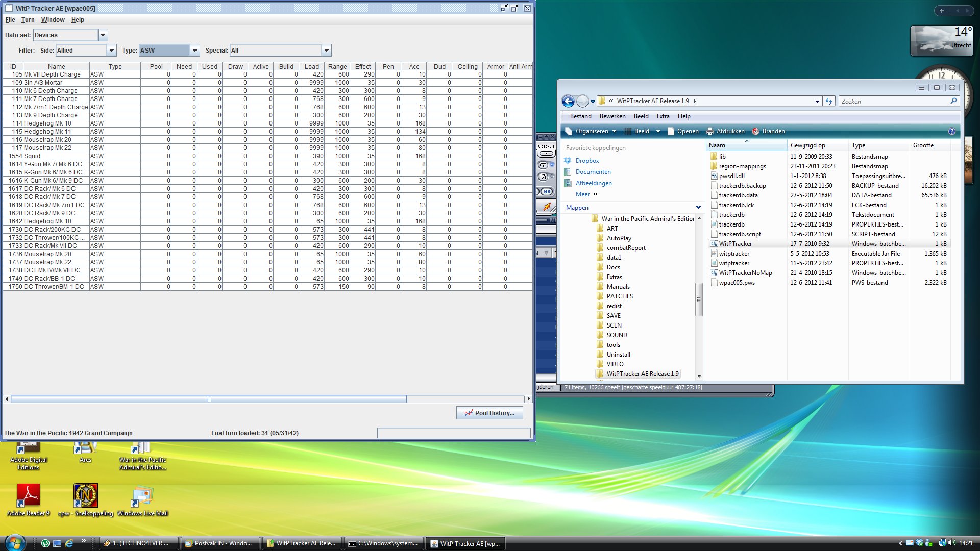The width and height of the screenshot is (980, 551).
Task: Open the Special filter dropdown
Action: 327,51
